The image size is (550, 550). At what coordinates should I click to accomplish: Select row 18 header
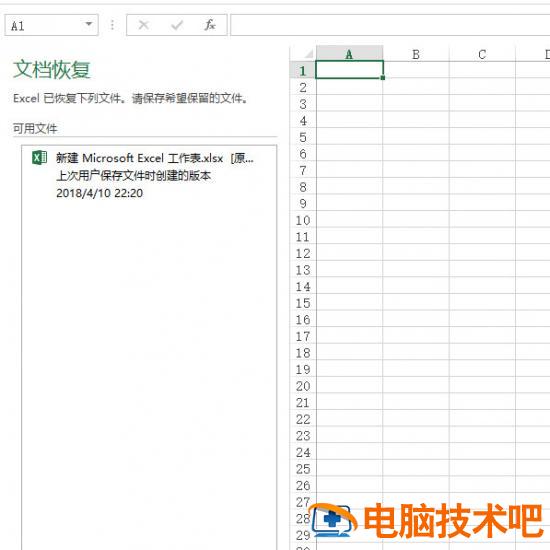tap(303, 353)
